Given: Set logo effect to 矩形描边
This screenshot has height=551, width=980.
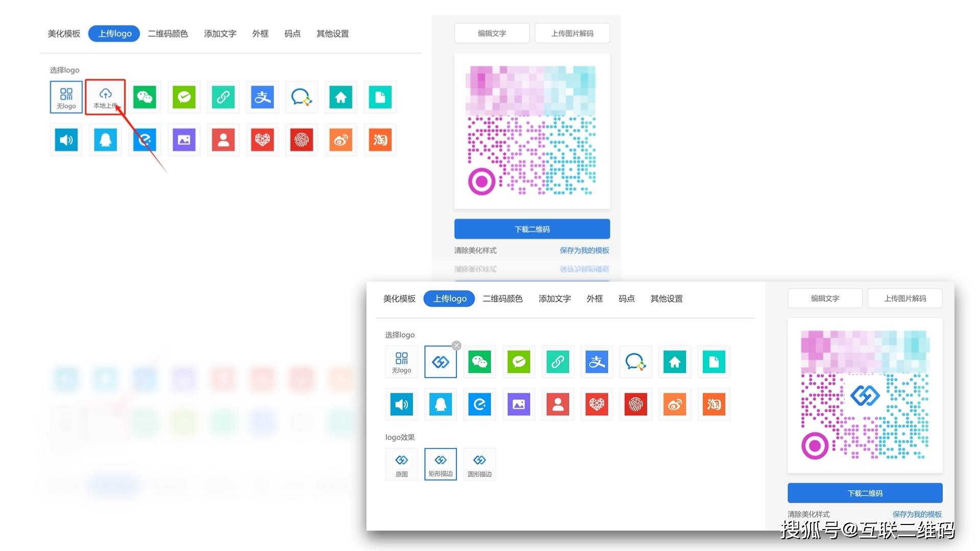Looking at the screenshot, I should coord(440,464).
